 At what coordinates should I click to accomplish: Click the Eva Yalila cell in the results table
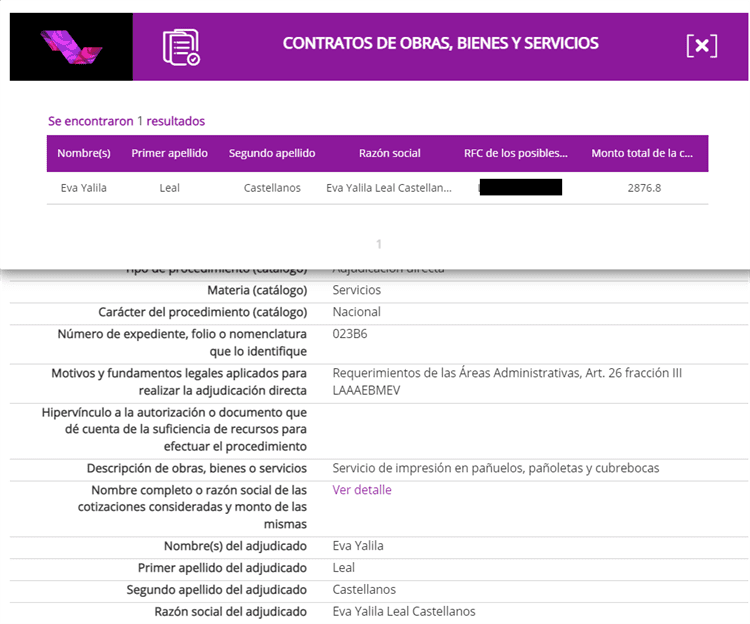coord(84,188)
